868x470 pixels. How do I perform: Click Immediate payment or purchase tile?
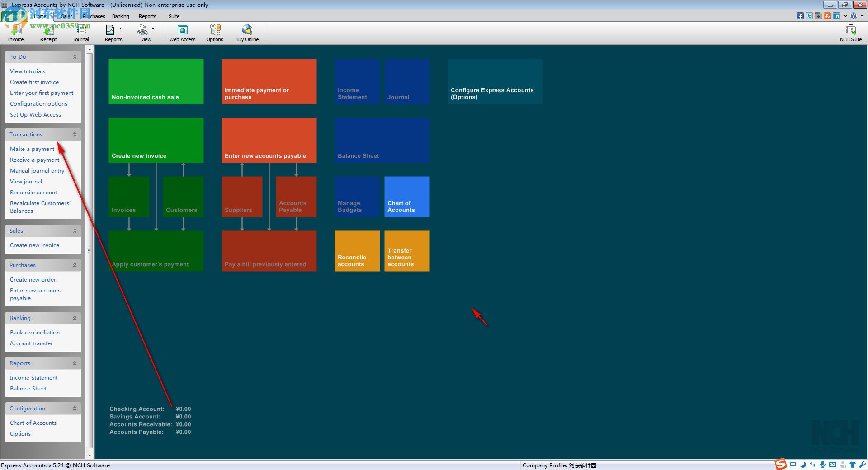[269, 82]
